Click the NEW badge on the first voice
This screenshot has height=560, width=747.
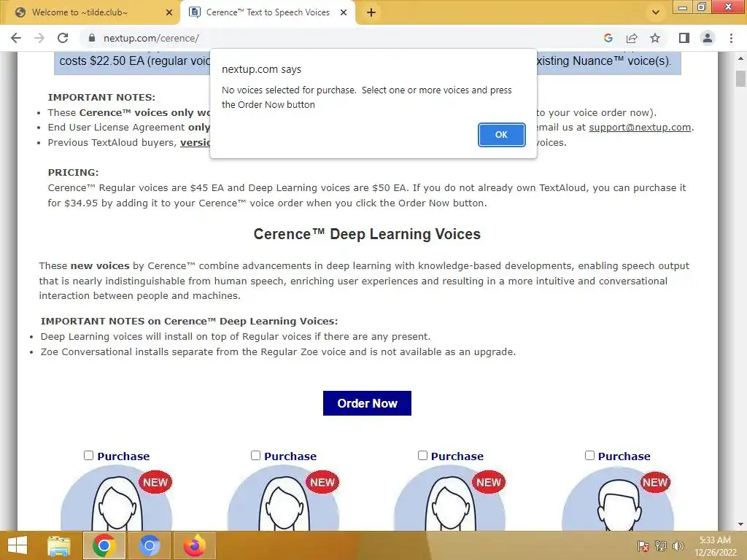pyautogui.click(x=155, y=483)
